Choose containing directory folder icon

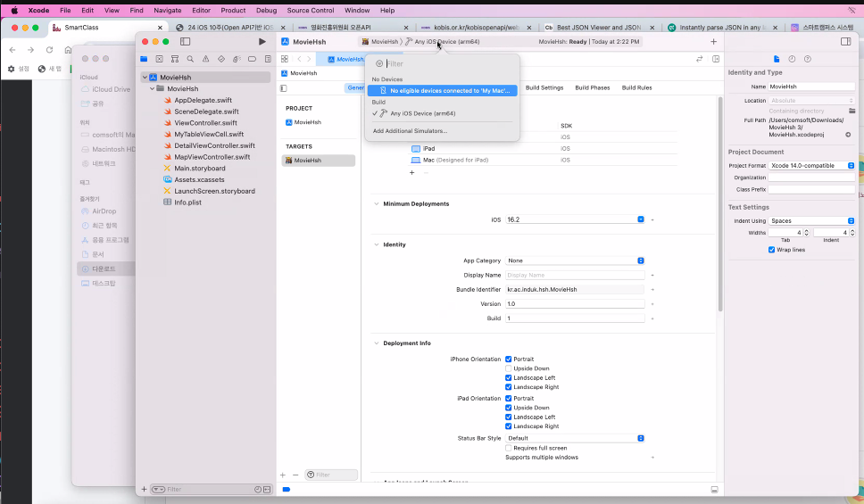(x=852, y=111)
